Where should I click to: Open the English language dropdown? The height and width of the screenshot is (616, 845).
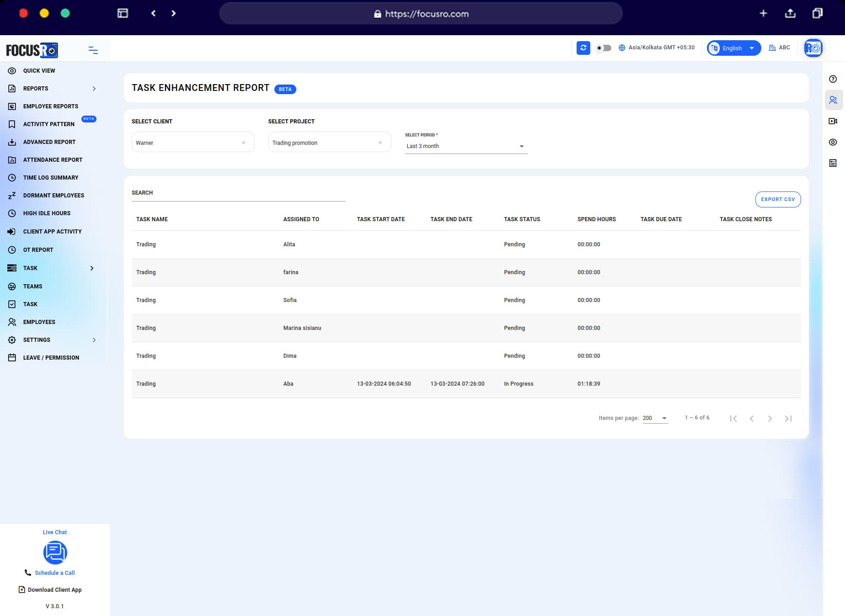(x=733, y=48)
